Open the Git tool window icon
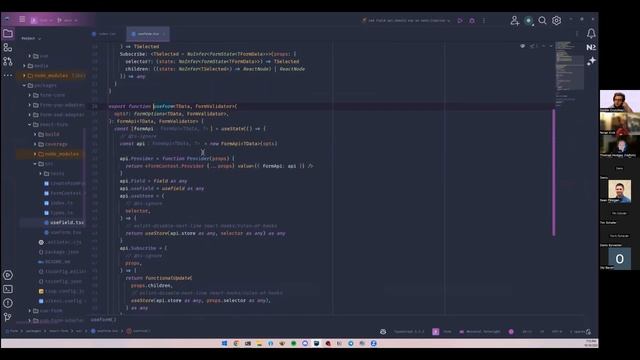Image resolution: width=640 pixels, height=360 pixels. [x=8, y=317]
